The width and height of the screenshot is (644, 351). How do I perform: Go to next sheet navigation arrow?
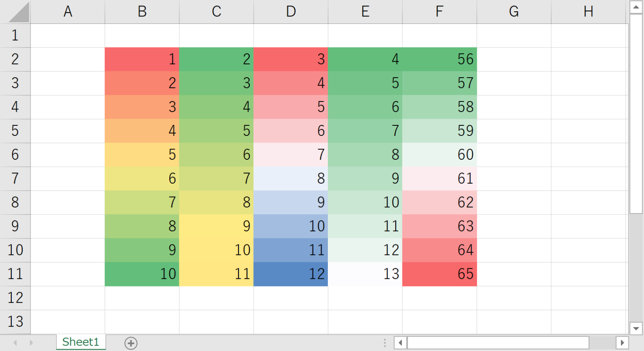click(x=31, y=343)
